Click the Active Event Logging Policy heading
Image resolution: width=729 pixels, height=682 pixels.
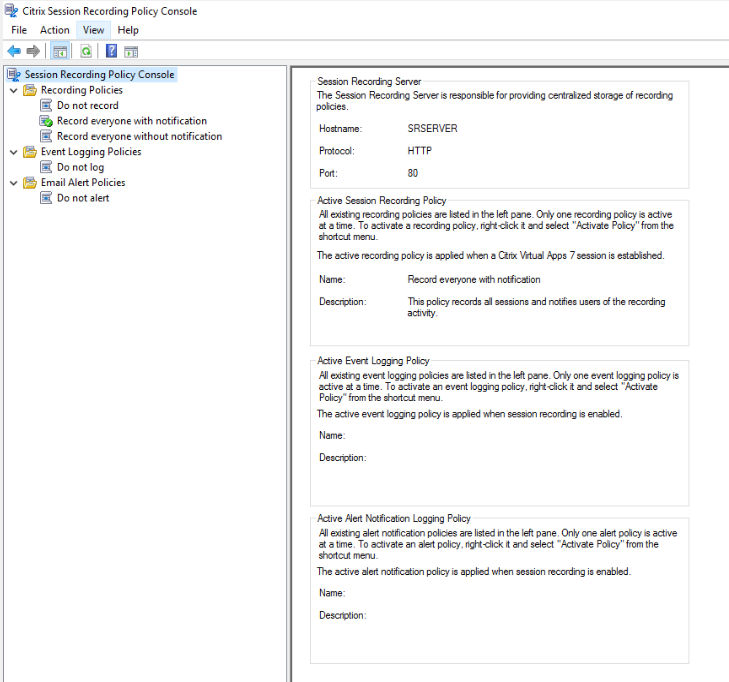(x=373, y=361)
